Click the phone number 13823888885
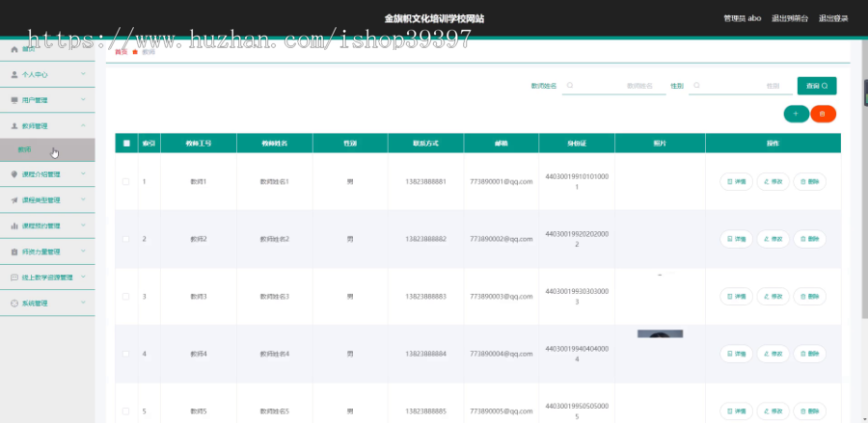The width and height of the screenshot is (868, 423). (425, 411)
